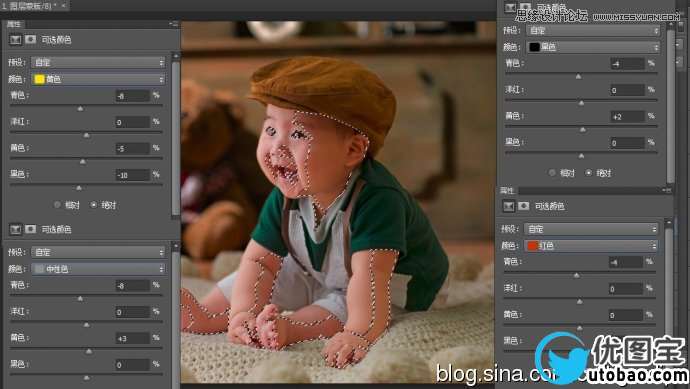The image size is (690, 389).
Task: Click cyan value field in yellow panel
Action: [132, 95]
